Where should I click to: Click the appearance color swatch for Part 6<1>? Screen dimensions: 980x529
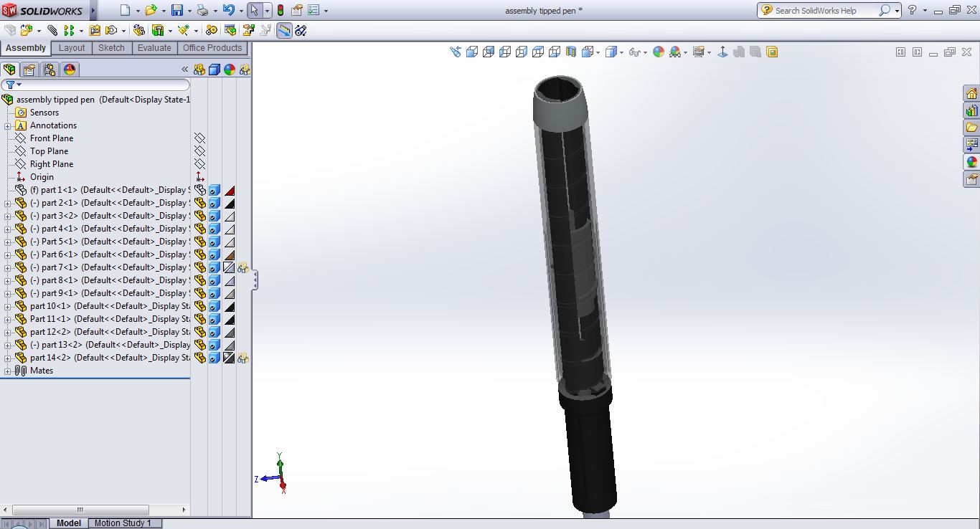230,254
